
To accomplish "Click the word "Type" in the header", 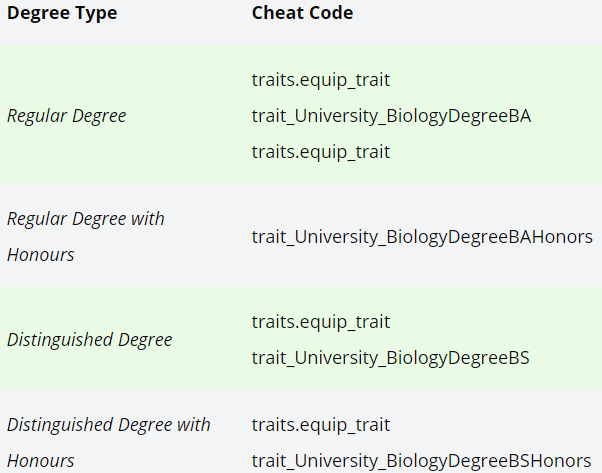I will tap(95, 13).
